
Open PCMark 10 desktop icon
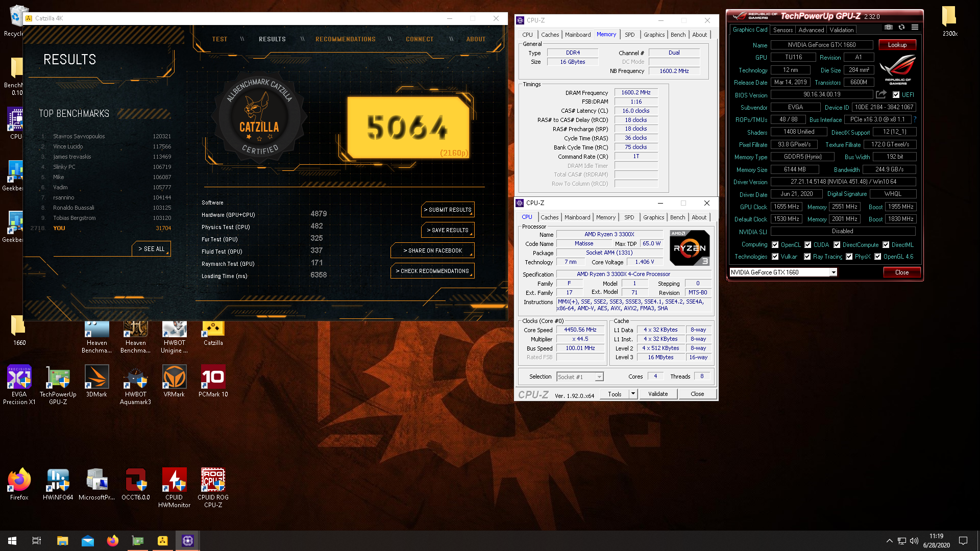[x=213, y=381]
